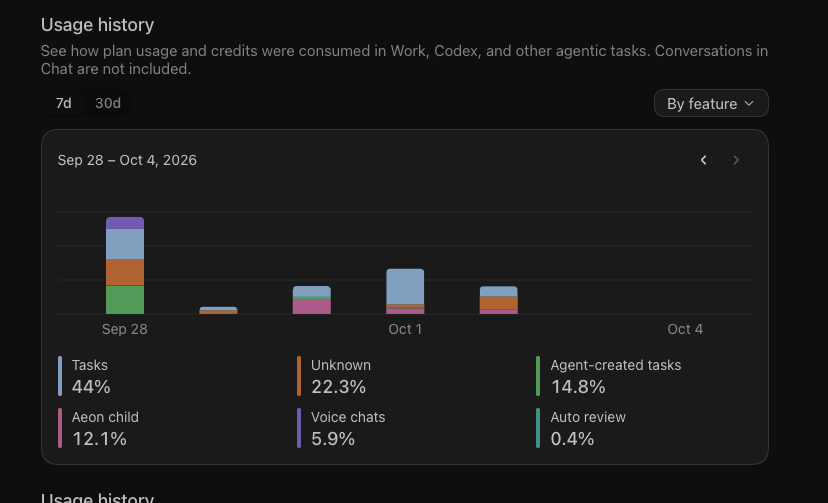Click the Aeon child 12.1% legend entry
Image resolution: width=828 pixels, height=503 pixels.
tap(99, 428)
